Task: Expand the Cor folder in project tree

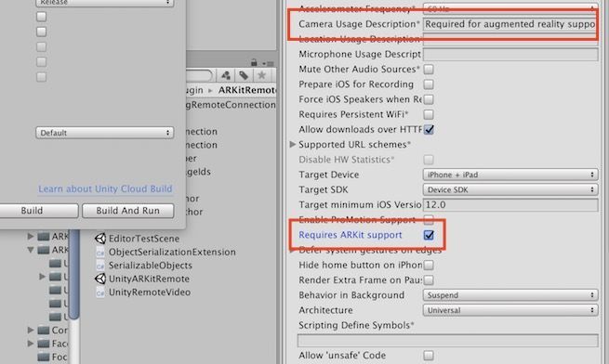Action: [x=31, y=331]
